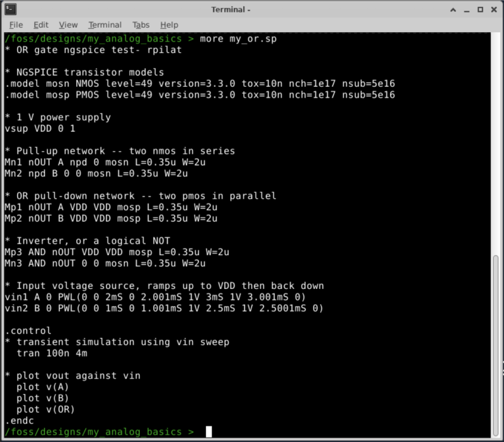This screenshot has width=504, height=442.
Task: Maximize the Terminal window
Action: 479,9
